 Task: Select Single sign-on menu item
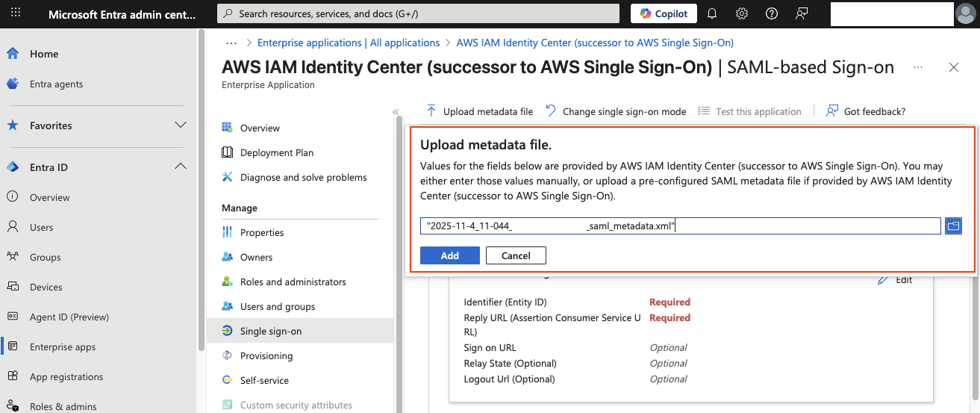coord(300,331)
